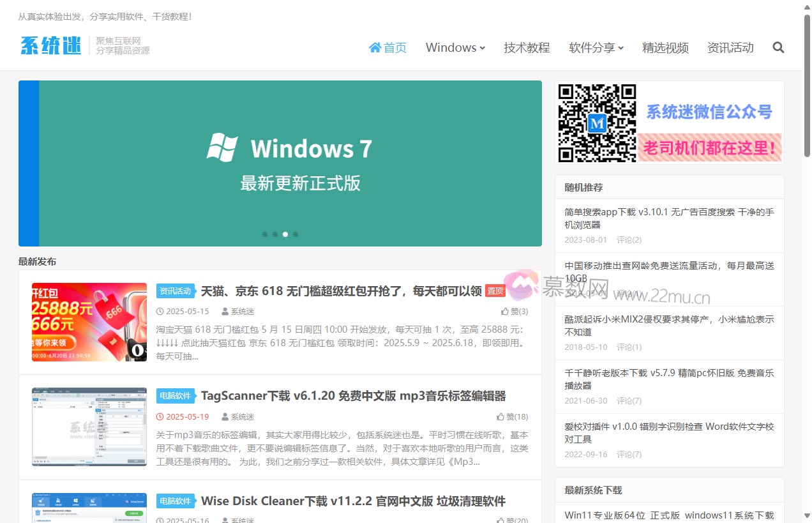The image size is (812, 523).
Task: Click thumbs-up icon on the 618 红包 post
Action: point(505,312)
